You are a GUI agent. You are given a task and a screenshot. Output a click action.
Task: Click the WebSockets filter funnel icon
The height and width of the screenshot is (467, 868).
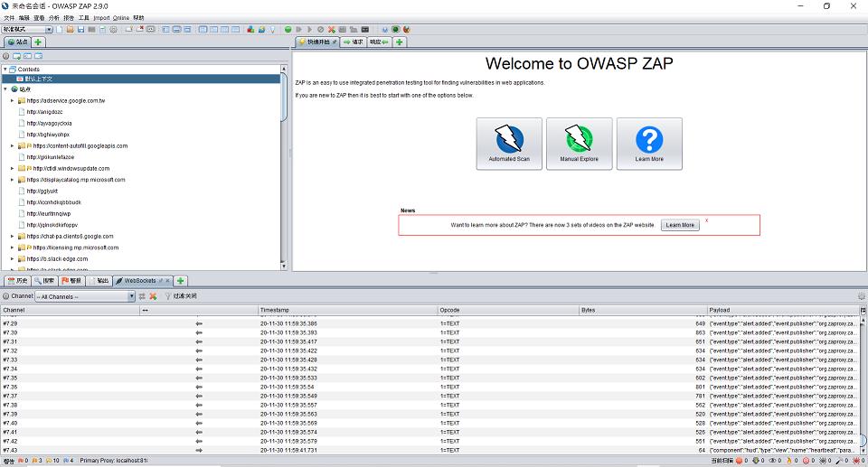click(x=167, y=296)
